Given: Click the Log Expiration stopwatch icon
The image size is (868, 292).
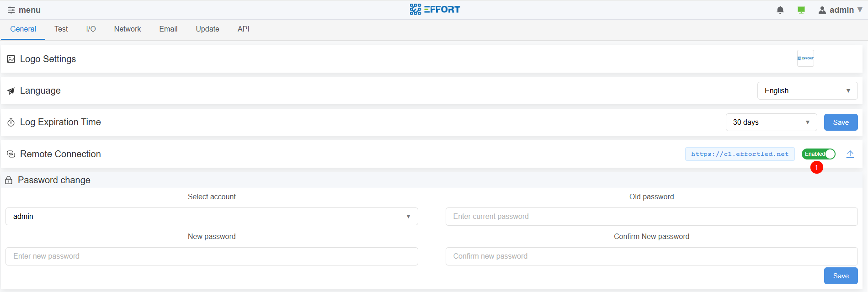Looking at the screenshot, I should [x=11, y=122].
